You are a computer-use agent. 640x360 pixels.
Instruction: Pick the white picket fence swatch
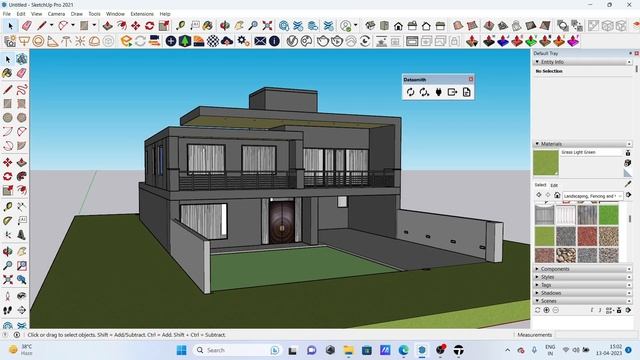point(566,215)
